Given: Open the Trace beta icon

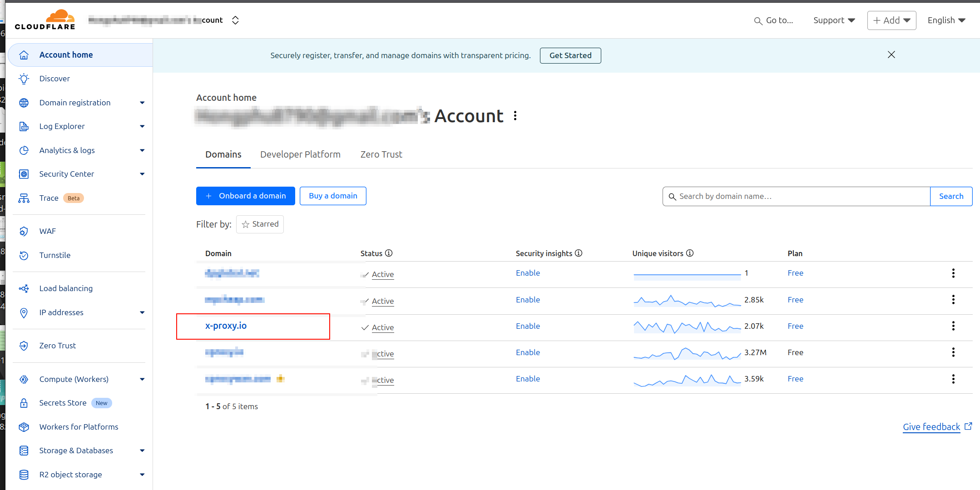Looking at the screenshot, I should coord(24,198).
